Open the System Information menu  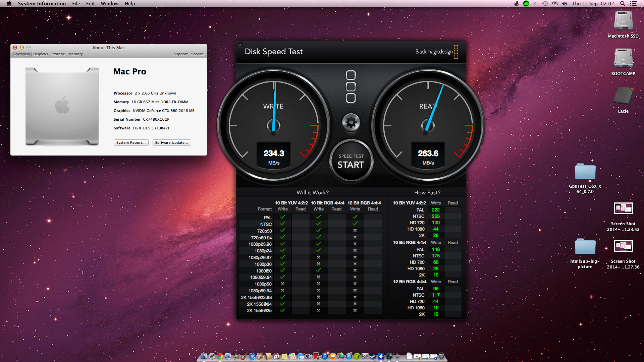[42, 3]
